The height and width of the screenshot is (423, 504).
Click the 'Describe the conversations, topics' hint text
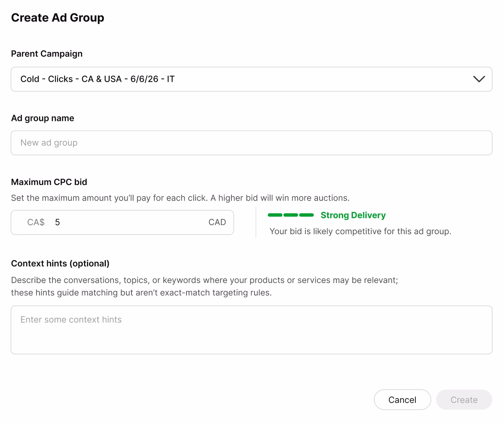pyautogui.click(x=205, y=286)
